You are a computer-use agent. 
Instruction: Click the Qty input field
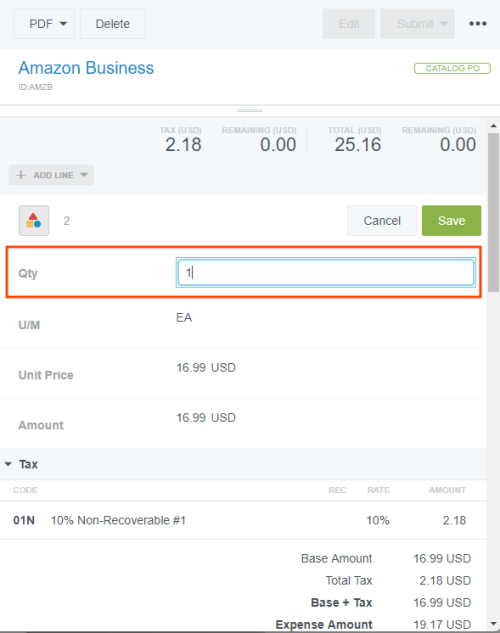click(326, 272)
